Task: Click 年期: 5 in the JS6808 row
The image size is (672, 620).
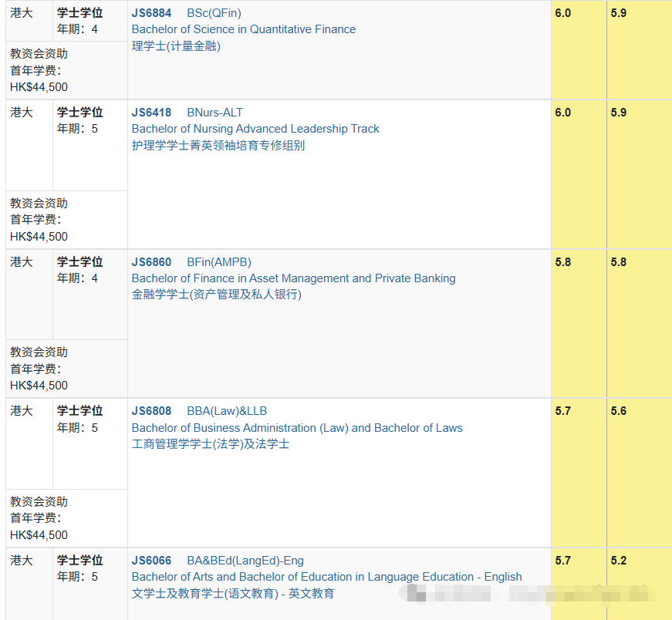Action: [x=77, y=428]
